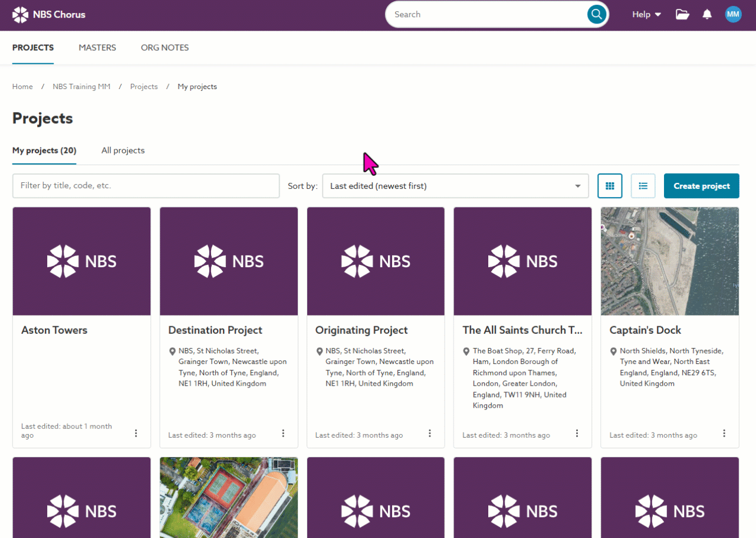Click location pin on All Saints Church card

tap(466, 351)
